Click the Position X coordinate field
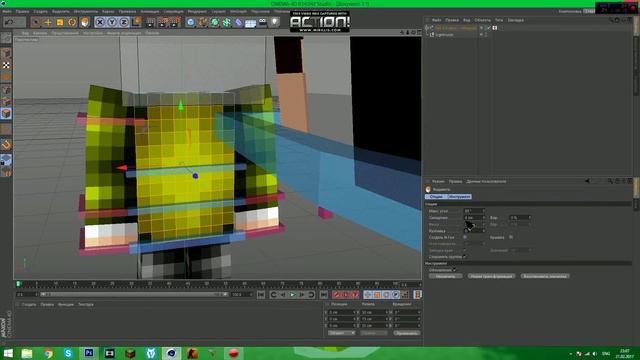Viewport: 640px width, 360px height. (342, 312)
